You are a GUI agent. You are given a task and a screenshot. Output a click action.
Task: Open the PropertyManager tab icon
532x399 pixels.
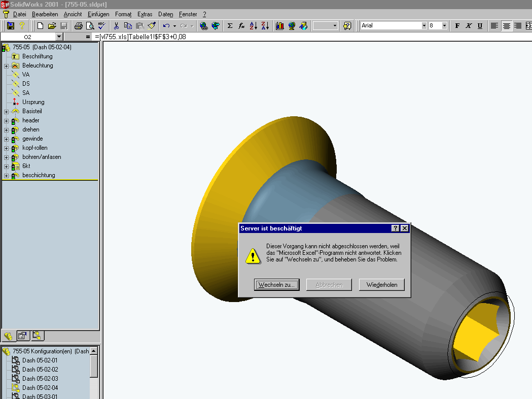click(x=22, y=335)
